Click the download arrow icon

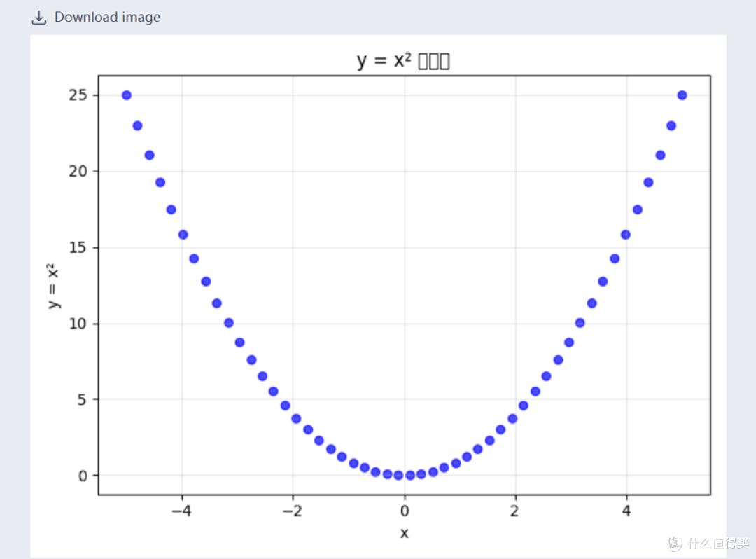38,18
